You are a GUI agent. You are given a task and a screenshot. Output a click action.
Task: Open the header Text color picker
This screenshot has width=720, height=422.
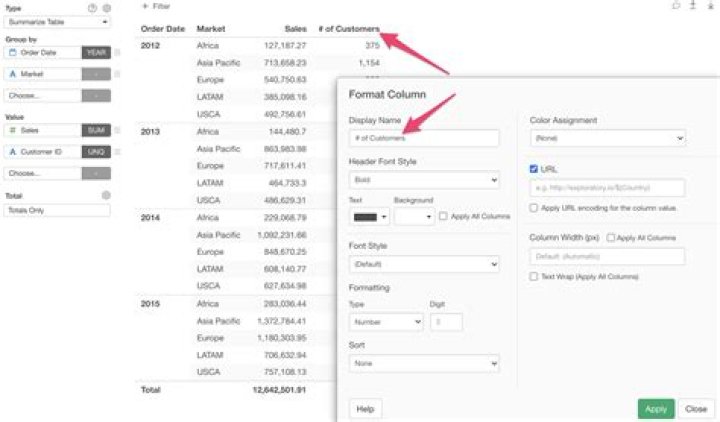(367, 216)
